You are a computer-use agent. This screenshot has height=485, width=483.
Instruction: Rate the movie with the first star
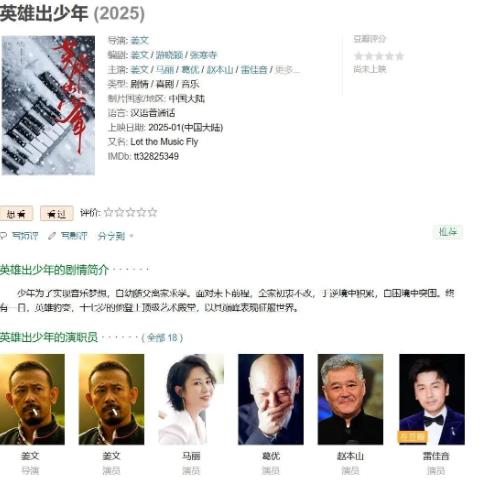pos(109,212)
